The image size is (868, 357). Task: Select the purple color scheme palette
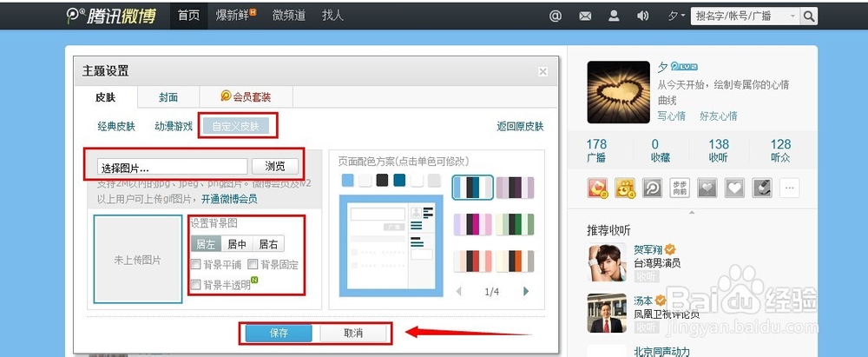(515, 188)
